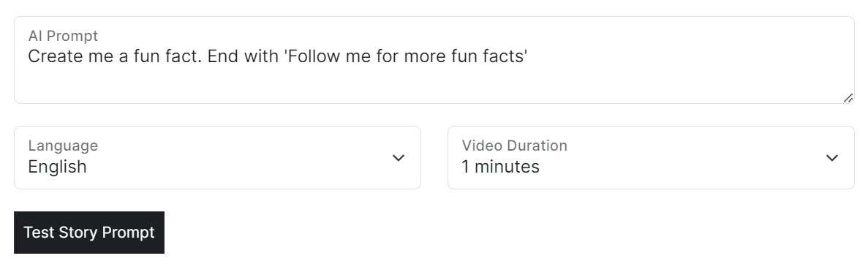The width and height of the screenshot is (868, 264).
Task: Click the quoted 'Follow me for more fun facts' text
Action: 405,56
